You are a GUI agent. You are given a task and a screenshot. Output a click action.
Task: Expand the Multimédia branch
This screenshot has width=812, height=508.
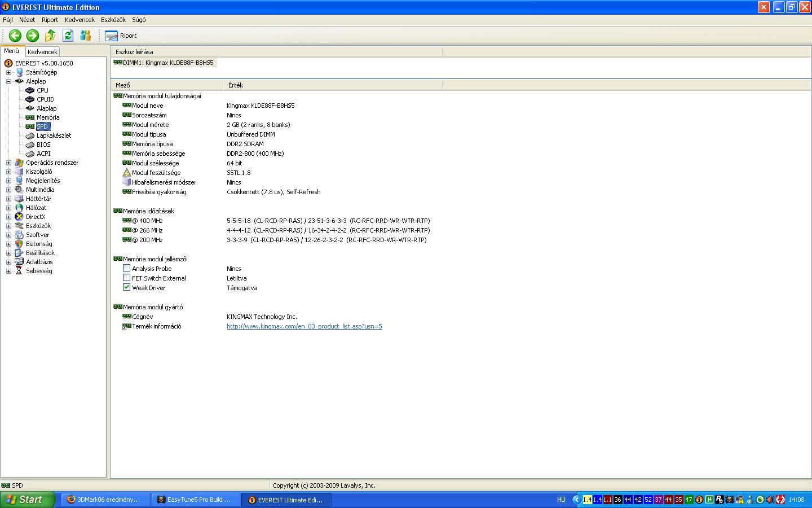click(8, 190)
